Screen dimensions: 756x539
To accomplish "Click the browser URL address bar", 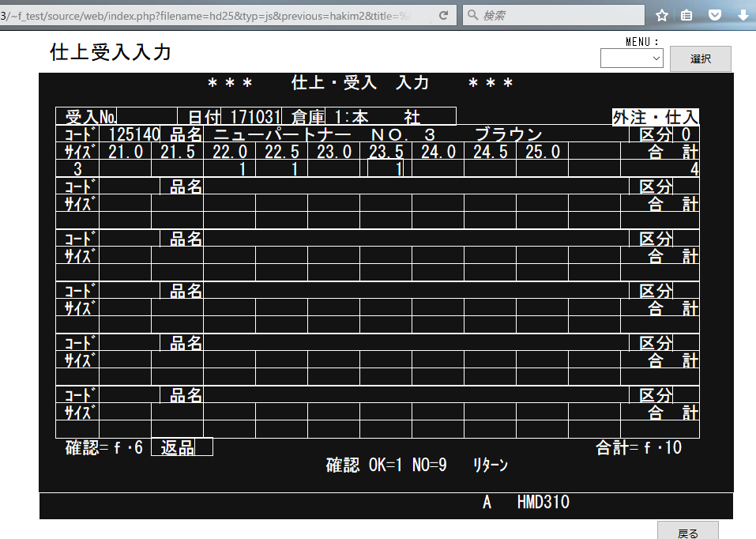I will tap(213, 15).
